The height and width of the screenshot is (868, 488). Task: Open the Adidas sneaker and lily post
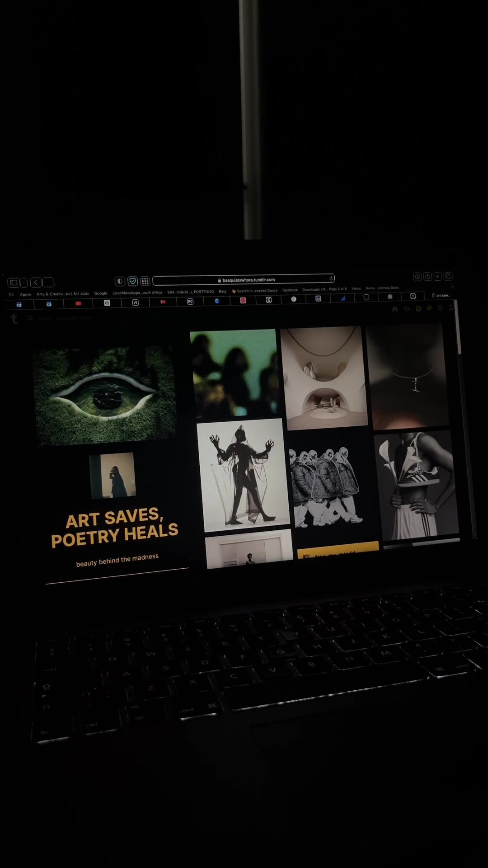[x=418, y=485]
